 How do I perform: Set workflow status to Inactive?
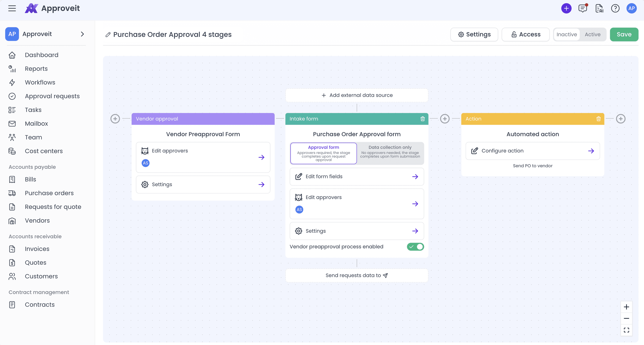pos(566,34)
